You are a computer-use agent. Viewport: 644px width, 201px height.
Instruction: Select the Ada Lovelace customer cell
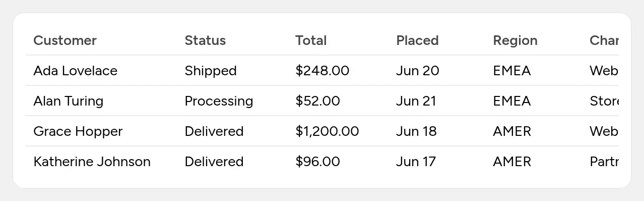pos(76,71)
